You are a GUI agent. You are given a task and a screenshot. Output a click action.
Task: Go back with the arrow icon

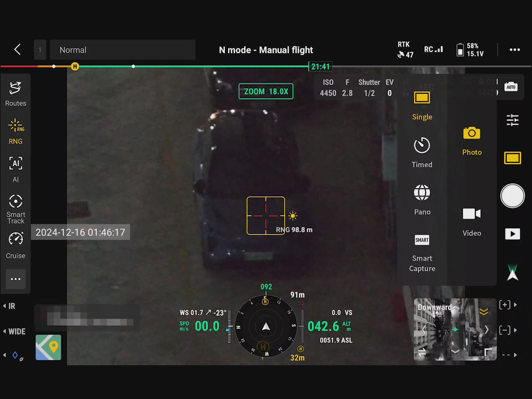17,49
